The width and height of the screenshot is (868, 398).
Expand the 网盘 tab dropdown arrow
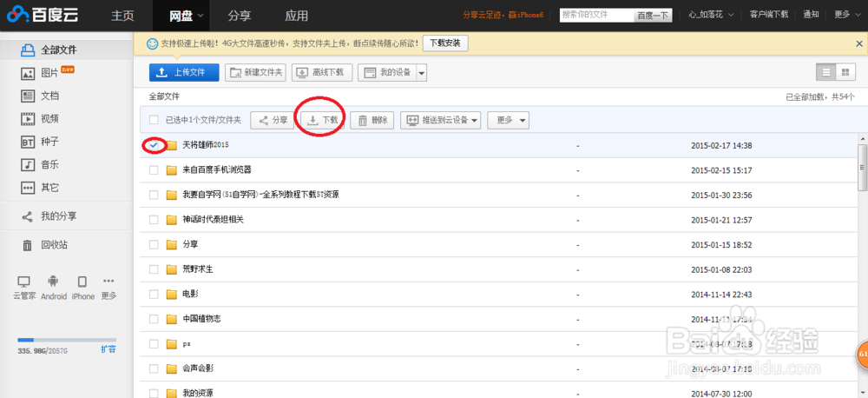200,16
